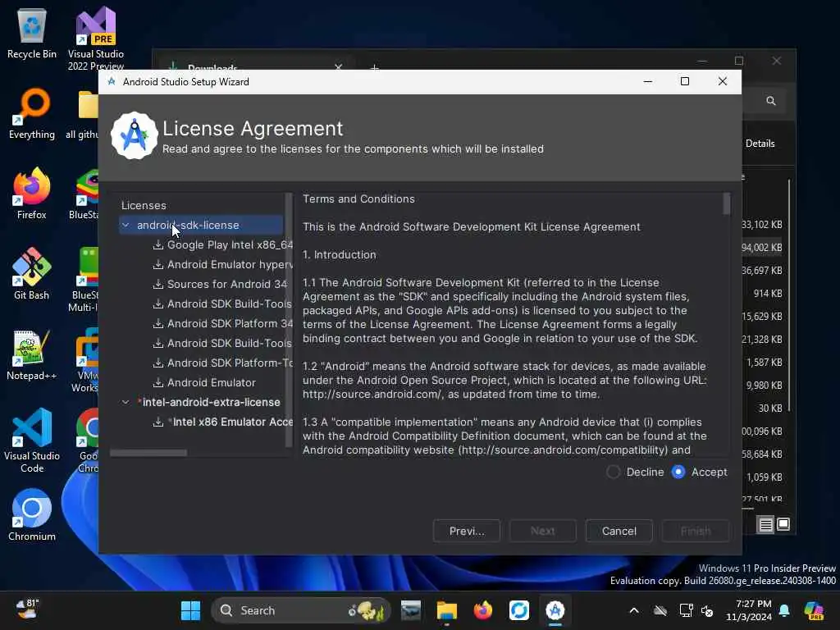Click the Previous button
Image resolution: width=840 pixels, height=630 pixels.
click(467, 531)
